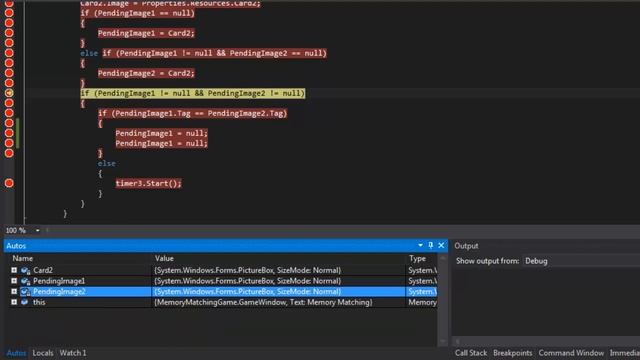
Task: Click the Output panel title
Action: pyautogui.click(x=466, y=246)
